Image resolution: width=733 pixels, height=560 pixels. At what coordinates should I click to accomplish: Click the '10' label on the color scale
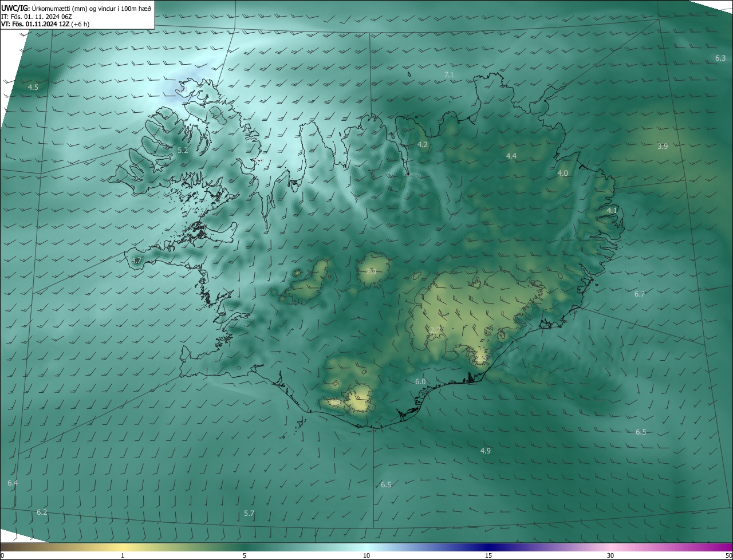point(366,555)
